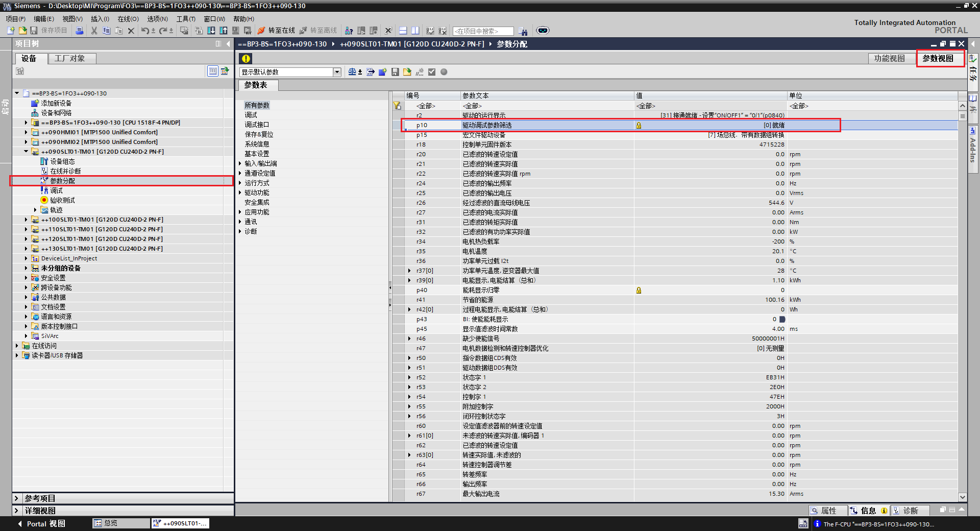Toggle the gray checkmark icon in parameter toolbar

[432, 72]
